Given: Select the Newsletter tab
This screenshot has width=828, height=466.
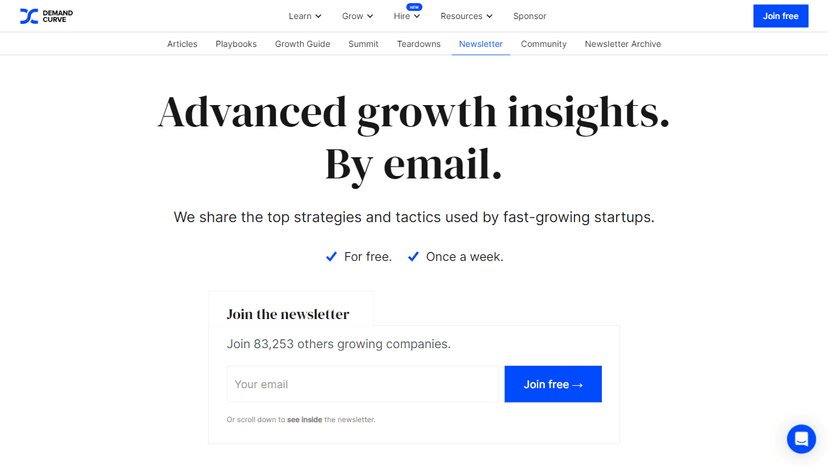Looking at the screenshot, I should 481,44.
